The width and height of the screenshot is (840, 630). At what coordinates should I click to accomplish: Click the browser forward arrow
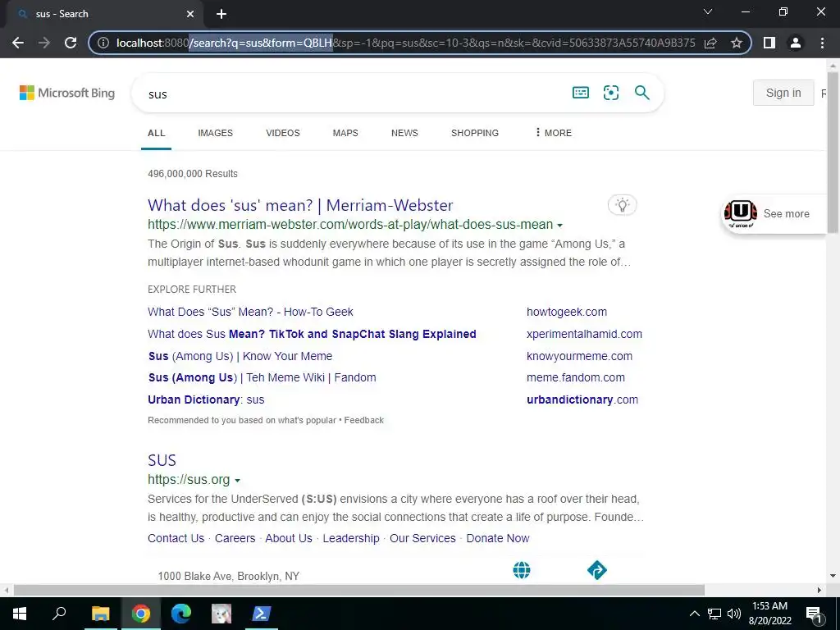(44, 43)
